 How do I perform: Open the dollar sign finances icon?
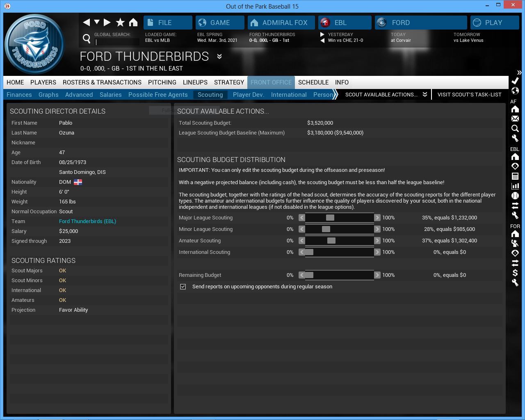[x=515, y=273]
